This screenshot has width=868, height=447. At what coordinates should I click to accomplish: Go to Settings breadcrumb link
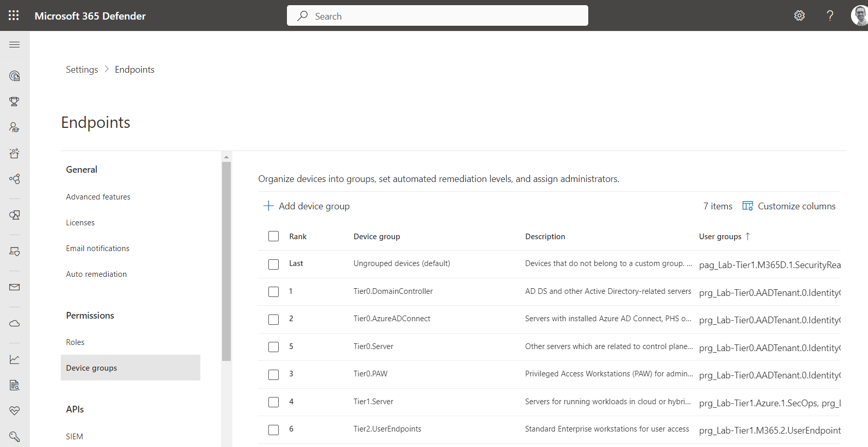point(82,70)
